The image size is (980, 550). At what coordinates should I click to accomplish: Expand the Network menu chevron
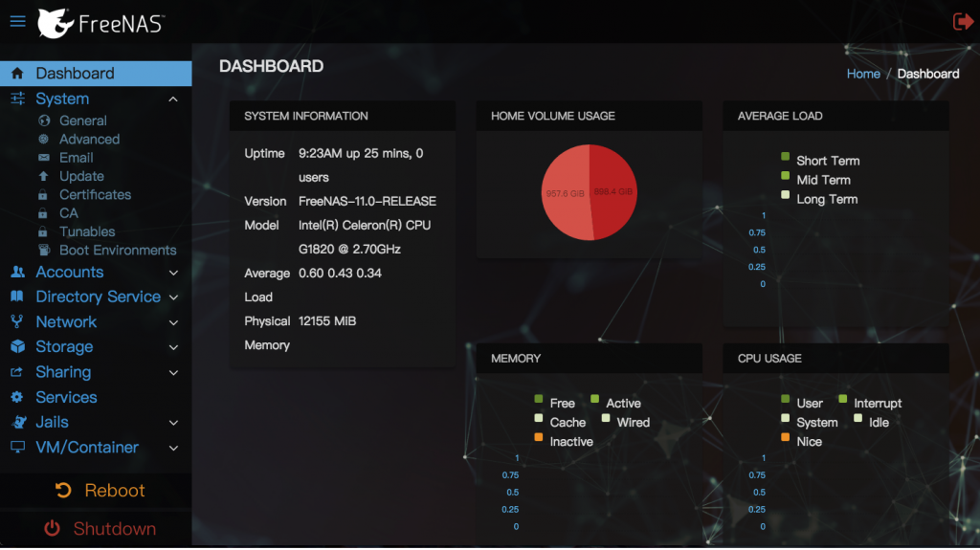point(173,322)
